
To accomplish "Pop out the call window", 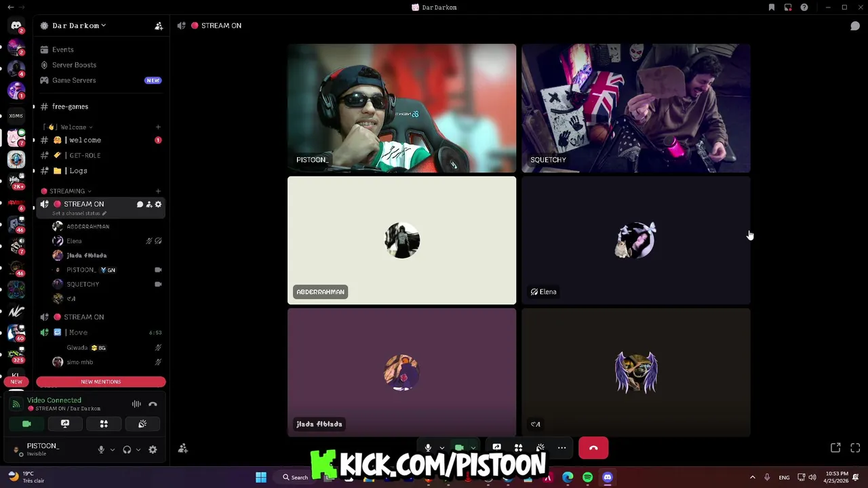I will click(x=835, y=448).
